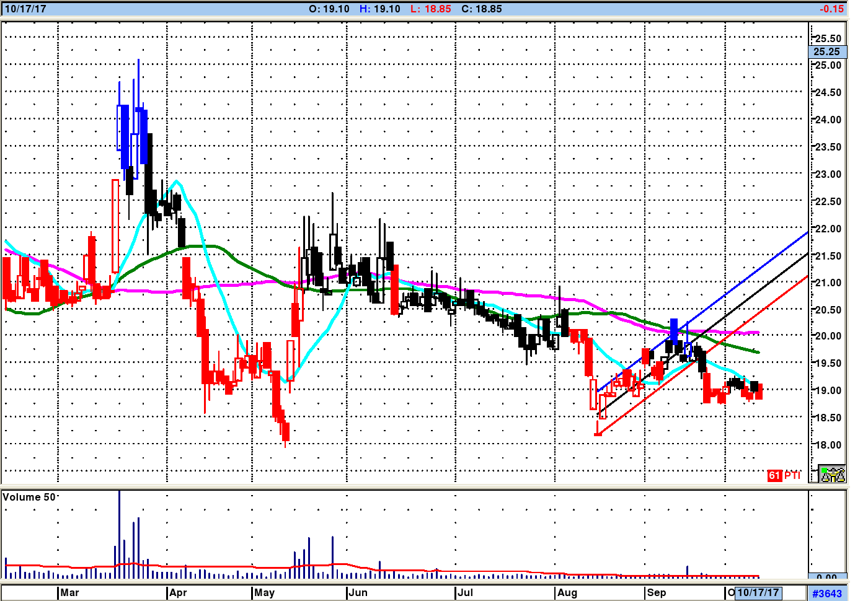Click the 10/17/17 date label on time axis
The height and width of the screenshot is (601, 868).
758,592
